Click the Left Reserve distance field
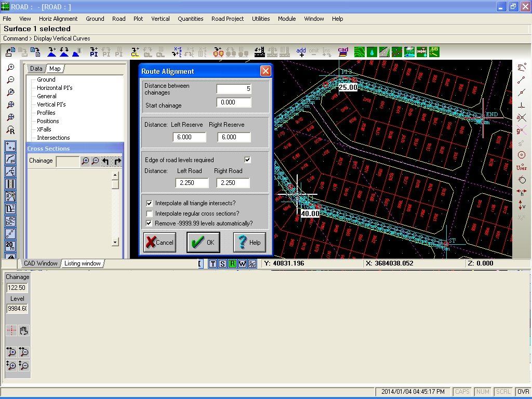 189,137
